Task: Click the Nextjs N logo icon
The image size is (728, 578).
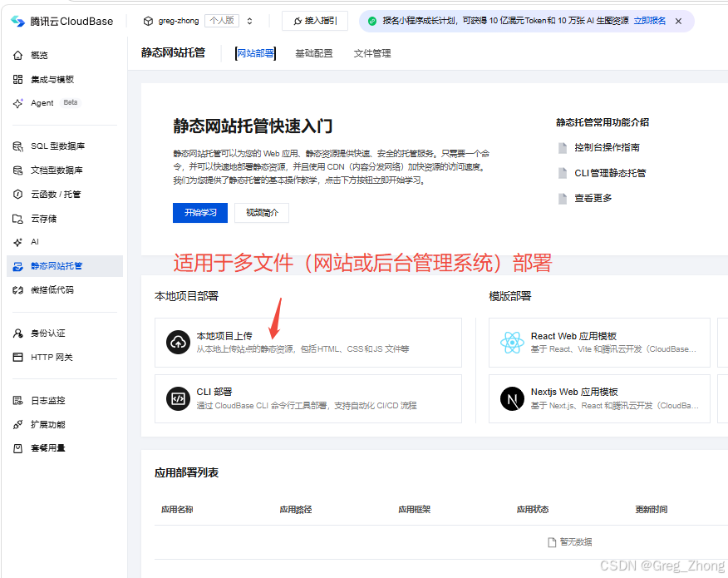Action: point(512,398)
